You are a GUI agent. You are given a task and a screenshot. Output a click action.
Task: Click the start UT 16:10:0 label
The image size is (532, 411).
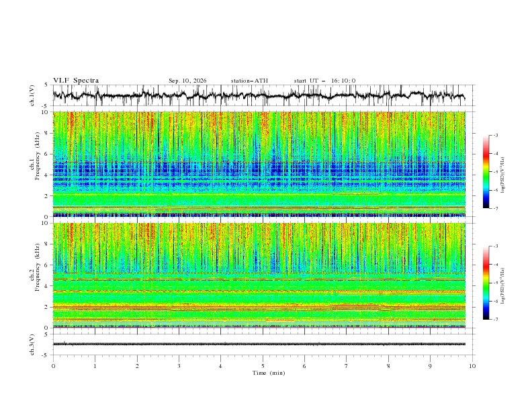coord(324,81)
